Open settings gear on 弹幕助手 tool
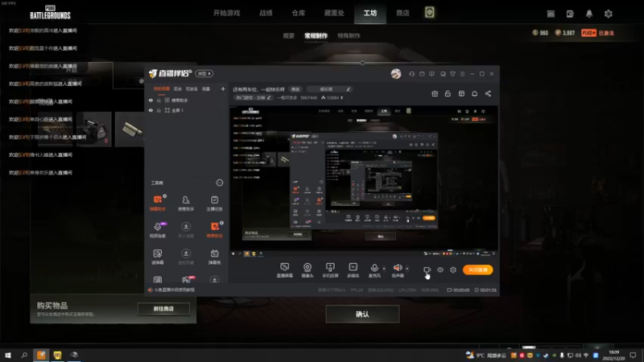Screen dimensions: 644x362 [x=165, y=196]
